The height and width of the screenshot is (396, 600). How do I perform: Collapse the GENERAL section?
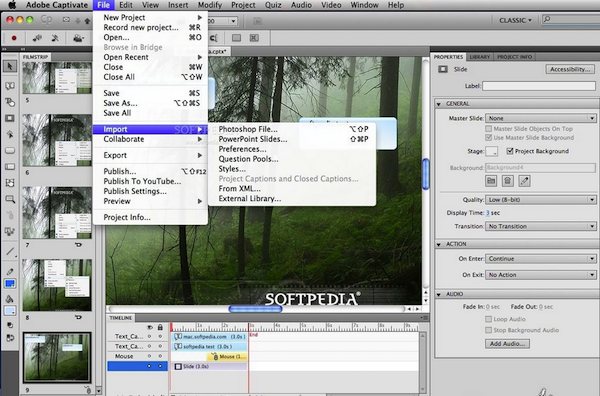439,104
